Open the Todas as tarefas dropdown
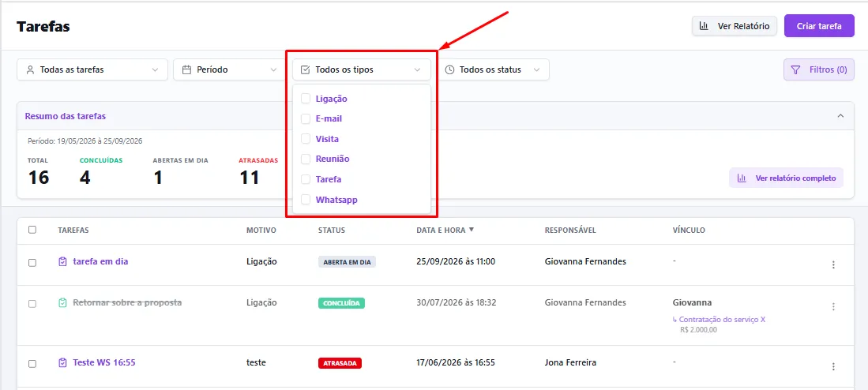Viewport: 868px width, 390px height. tap(92, 69)
